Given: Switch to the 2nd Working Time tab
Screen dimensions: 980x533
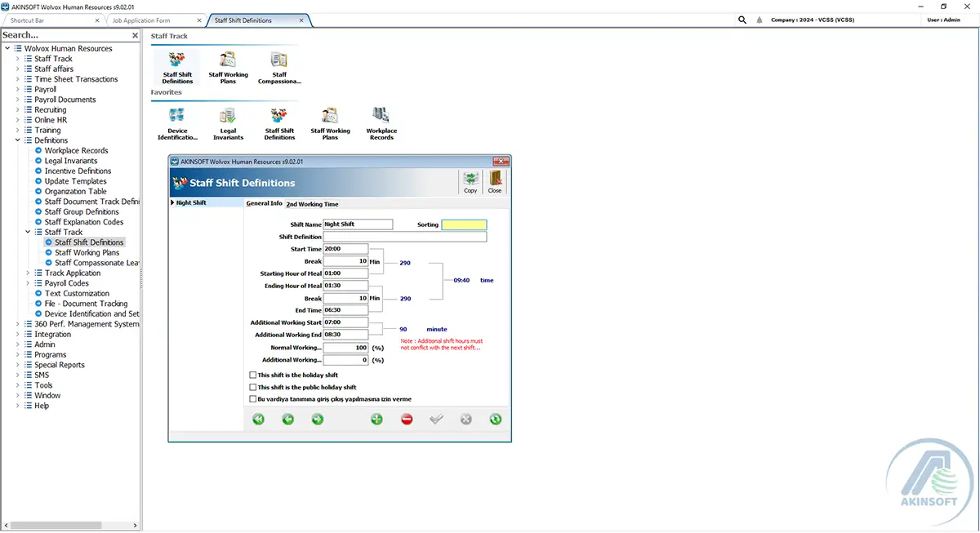Looking at the screenshot, I should point(312,204).
